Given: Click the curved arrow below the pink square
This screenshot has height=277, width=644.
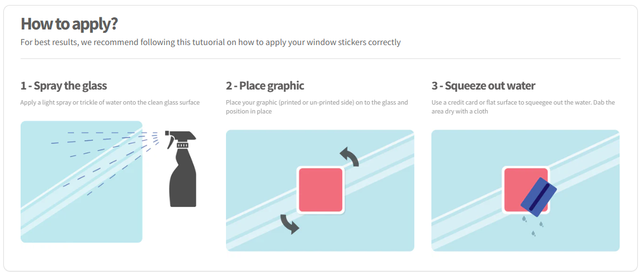Looking at the screenshot, I should pyautogui.click(x=289, y=224).
